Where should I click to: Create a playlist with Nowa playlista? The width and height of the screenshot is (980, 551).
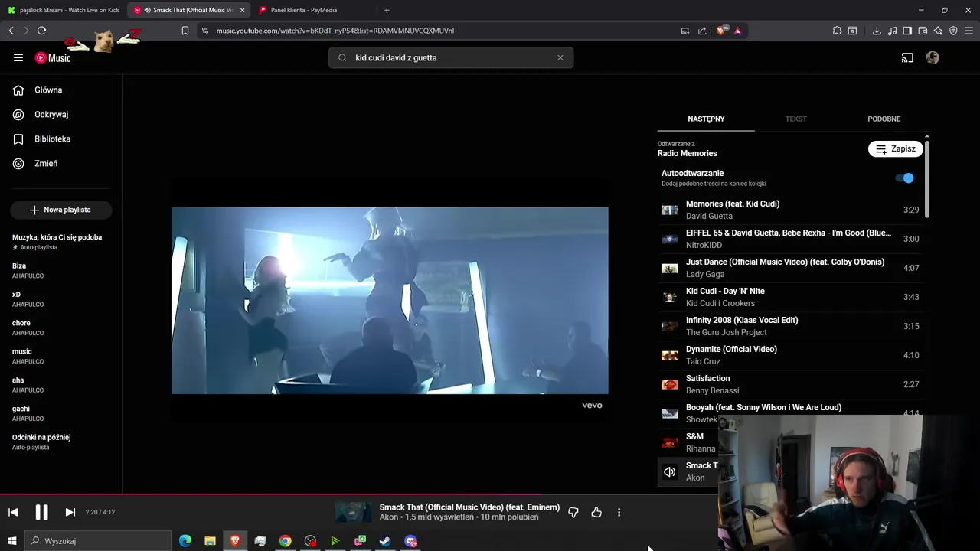pyautogui.click(x=61, y=210)
